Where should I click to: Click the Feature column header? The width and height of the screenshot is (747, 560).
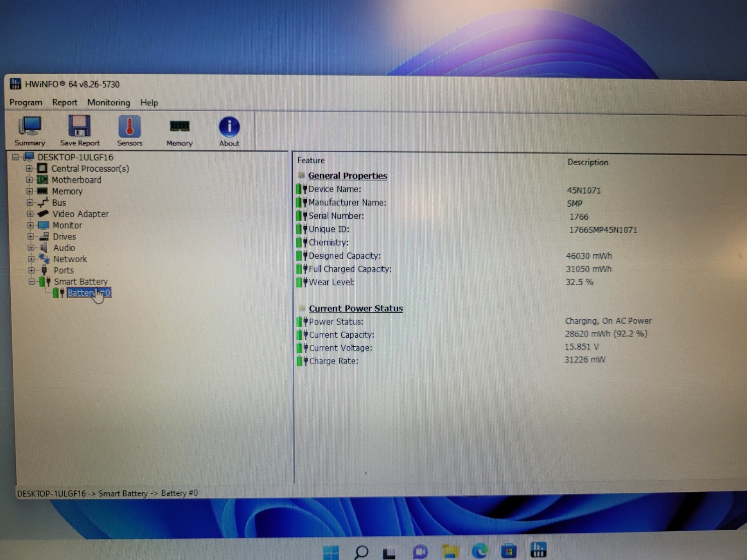[x=311, y=160]
